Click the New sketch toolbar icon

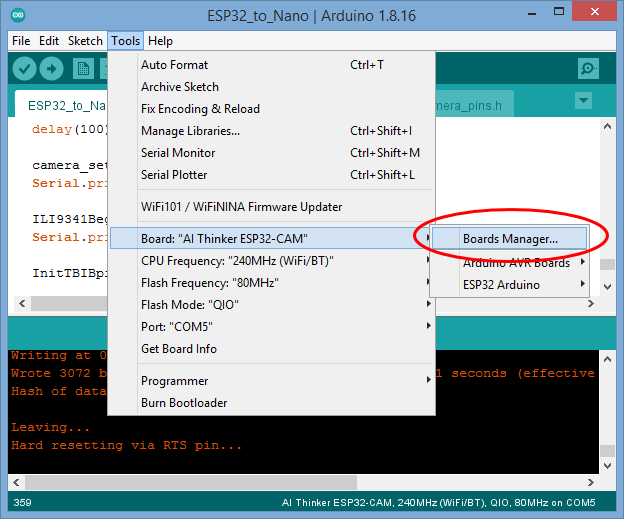(x=83, y=69)
